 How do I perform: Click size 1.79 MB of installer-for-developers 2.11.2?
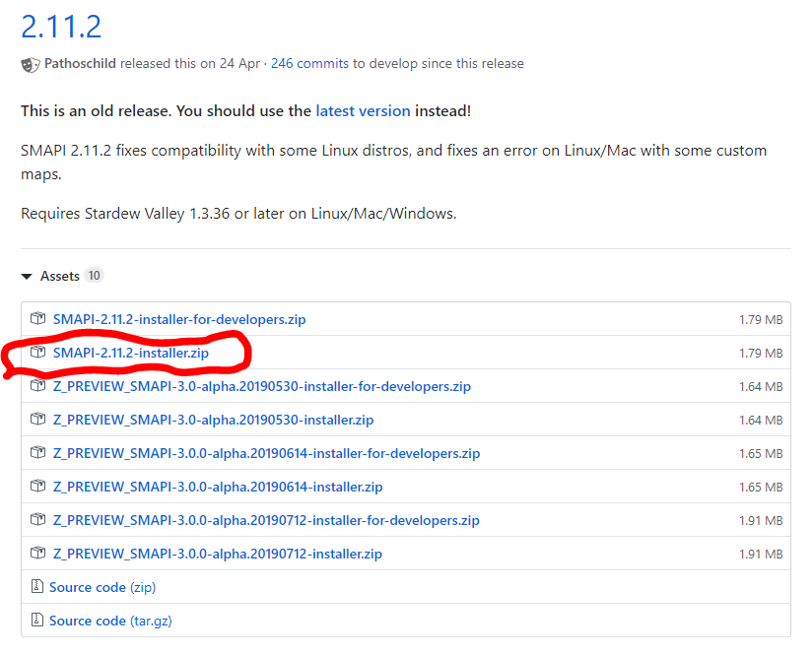click(761, 320)
